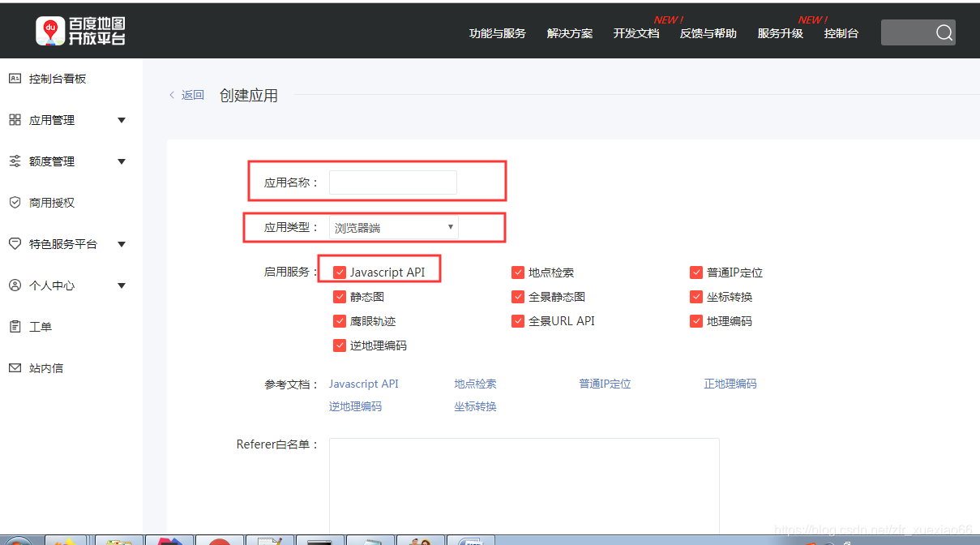The image size is (980, 545).
Task: Open 工单 via its clipboard icon
Action: tap(15, 327)
